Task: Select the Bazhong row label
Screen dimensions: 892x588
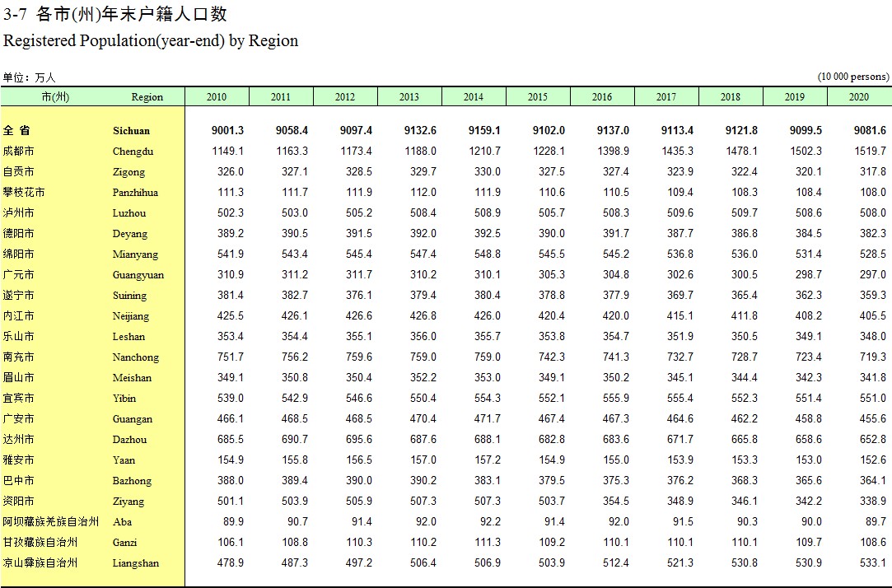Action: click(132, 480)
